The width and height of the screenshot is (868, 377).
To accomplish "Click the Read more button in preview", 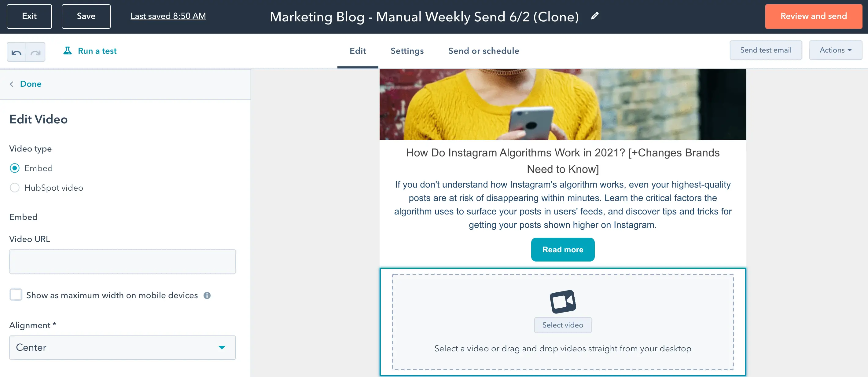I will click(x=562, y=249).
